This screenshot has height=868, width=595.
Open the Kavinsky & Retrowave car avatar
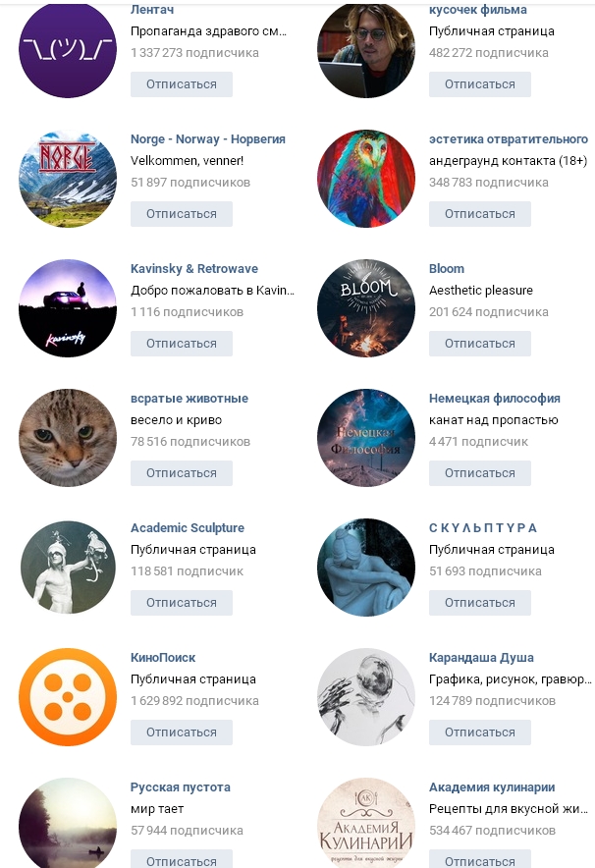click(68, 308)
